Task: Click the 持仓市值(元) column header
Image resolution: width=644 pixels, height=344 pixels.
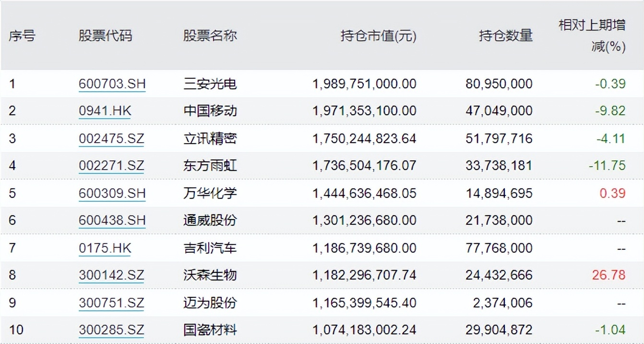Action: 379,36
